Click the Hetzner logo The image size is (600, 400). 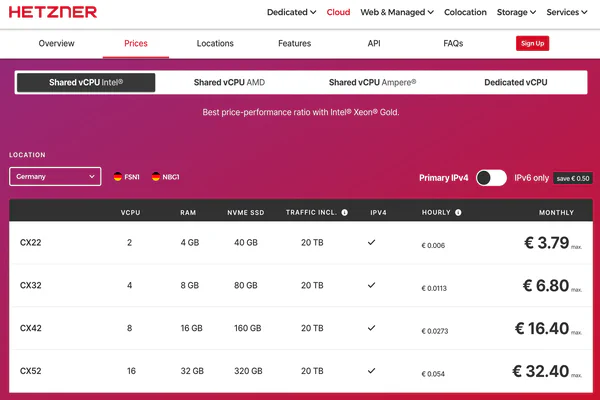(53, 12)
